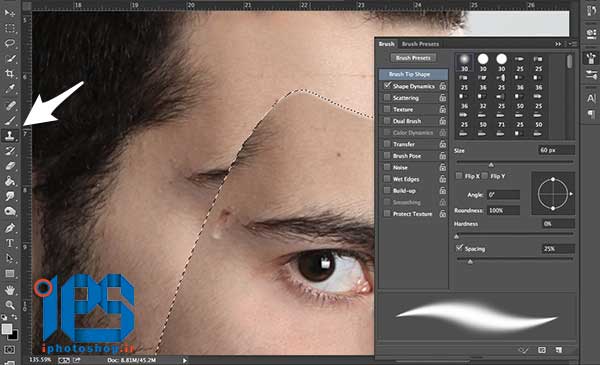Click the foreground color swatch

(7, 329)
